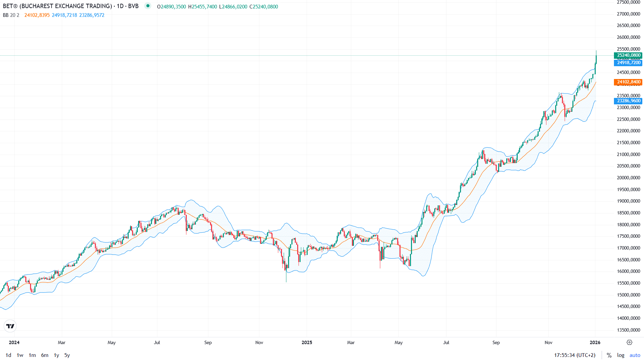Open the timezone menu showing UTC+2
644x362 pixels.
coord(575,355)
